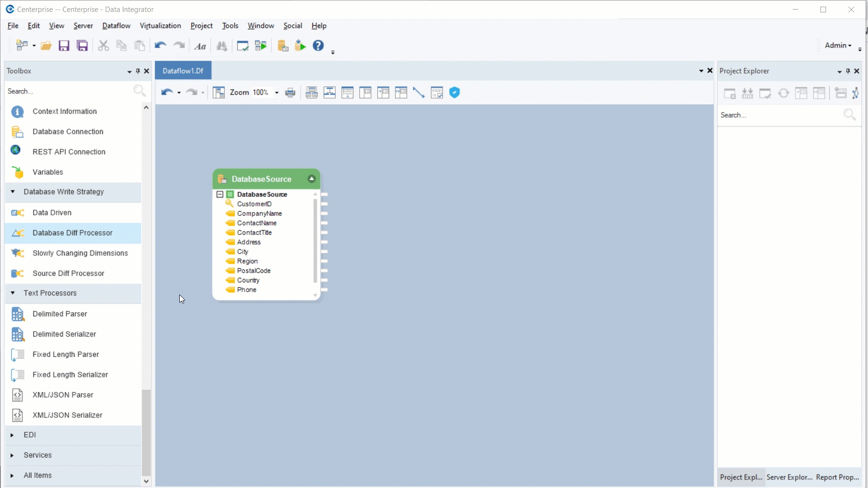
Task: Expand the EDI toolbox section
Action: (12, 435)
